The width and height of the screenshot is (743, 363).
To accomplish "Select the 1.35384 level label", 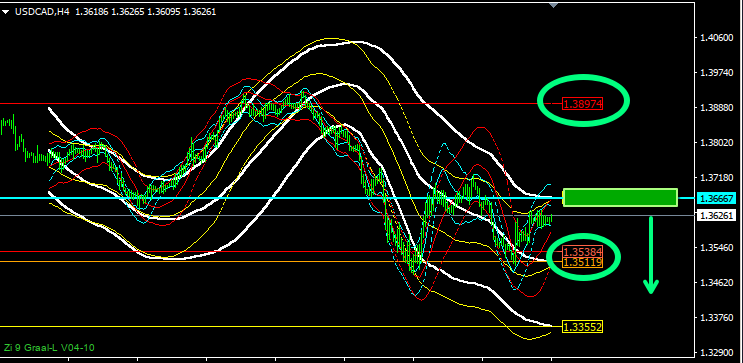I will 582,252.
